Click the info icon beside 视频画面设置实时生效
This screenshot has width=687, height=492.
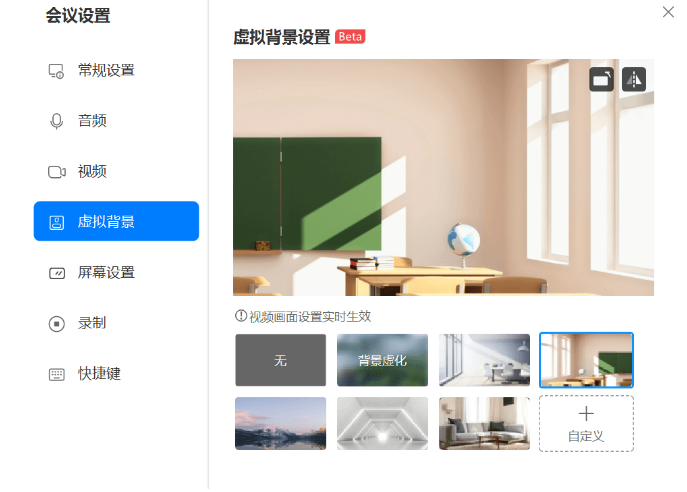coord(240,316)
